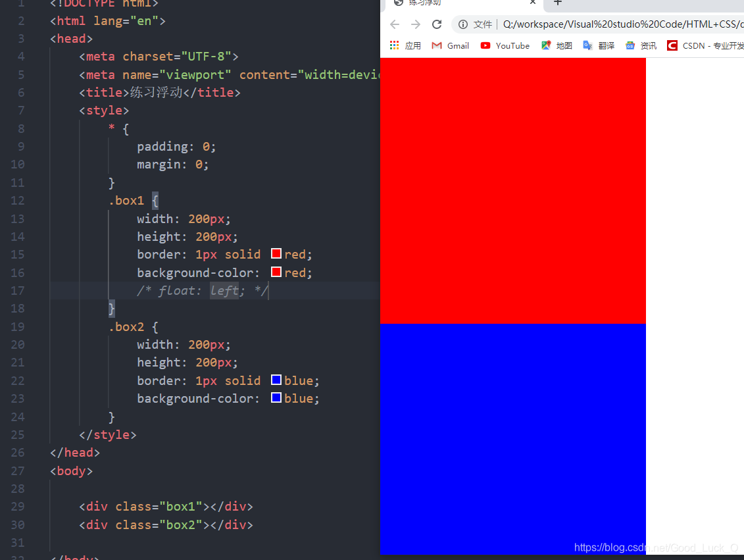Click the title text 练习浮动 in code
The width and height of the screenshot is (744, 560).
[x=157, y=92]
